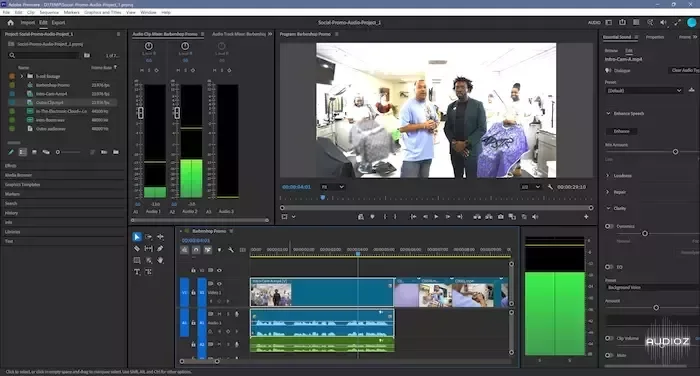The image size is (700, 376).
Task: Toggle lock on Audio 1 track
Action: [193, 322]
